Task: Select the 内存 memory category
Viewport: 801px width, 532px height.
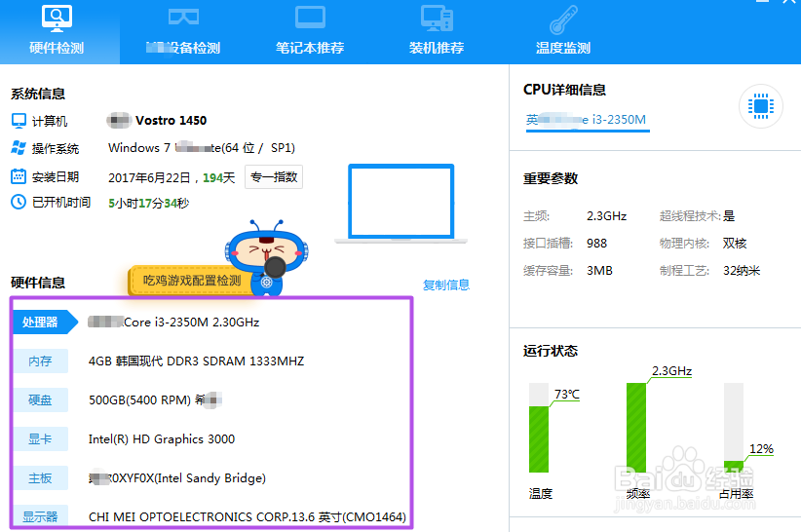Action: pyautogui.click(x=40, y=361)
